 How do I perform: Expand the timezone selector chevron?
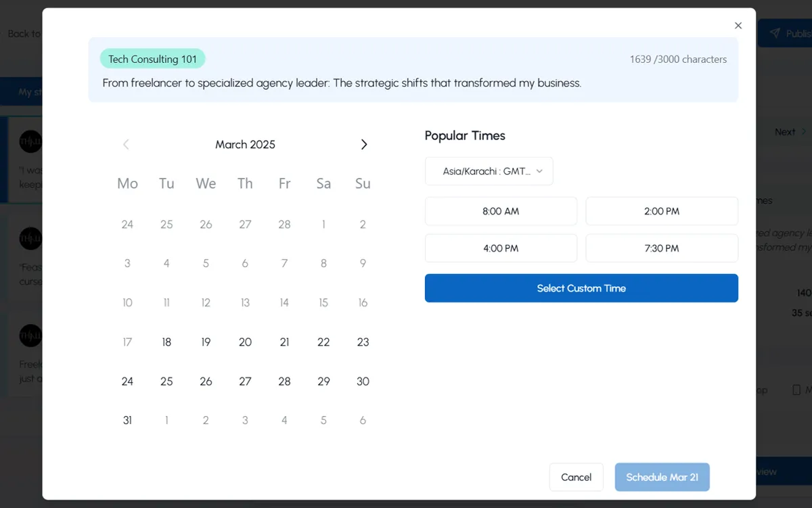[x=539, y=171]
